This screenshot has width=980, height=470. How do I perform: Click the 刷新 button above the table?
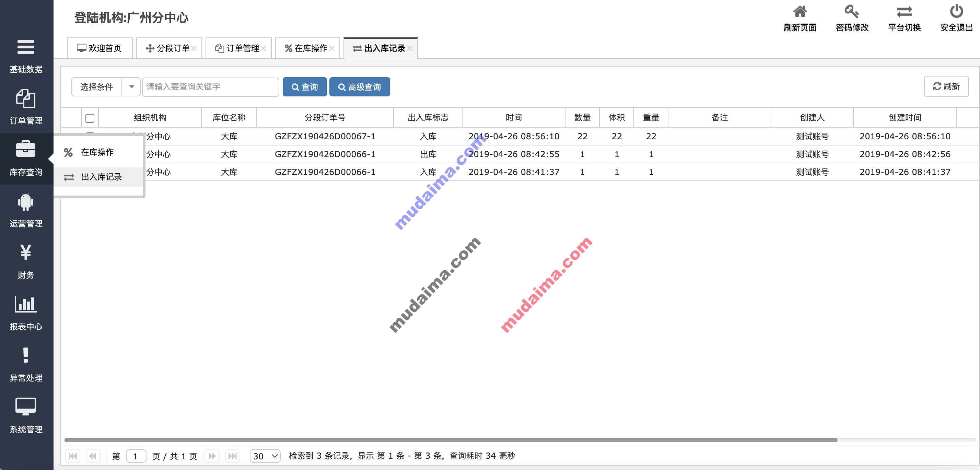[x=946, y=86]
